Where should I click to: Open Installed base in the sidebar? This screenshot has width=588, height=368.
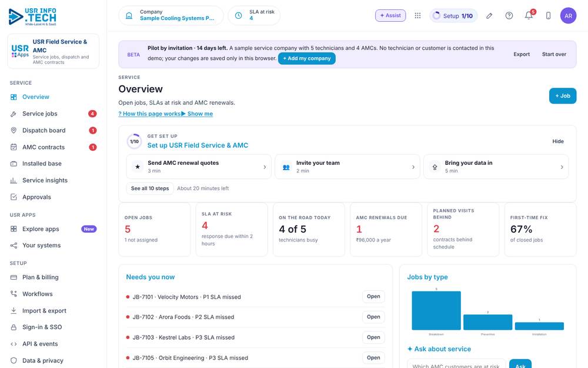click(54, 164)
